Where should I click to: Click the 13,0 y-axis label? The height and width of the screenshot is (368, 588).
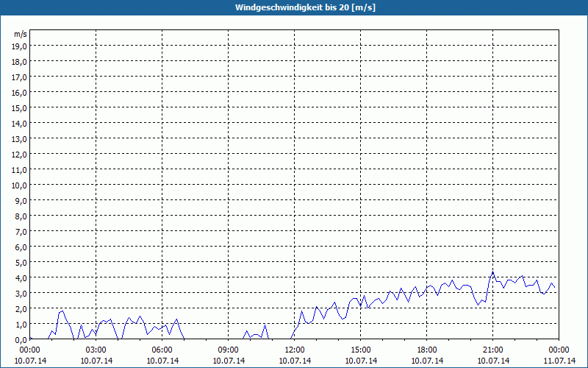(19, 138)
